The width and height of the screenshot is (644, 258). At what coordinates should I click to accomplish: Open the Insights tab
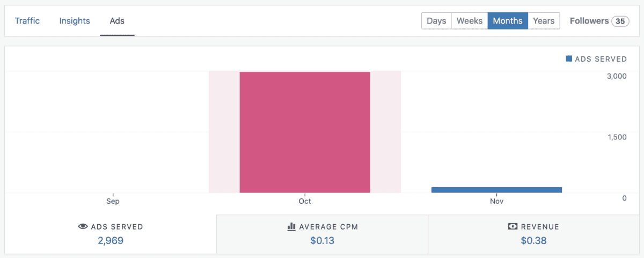[75, 21]
